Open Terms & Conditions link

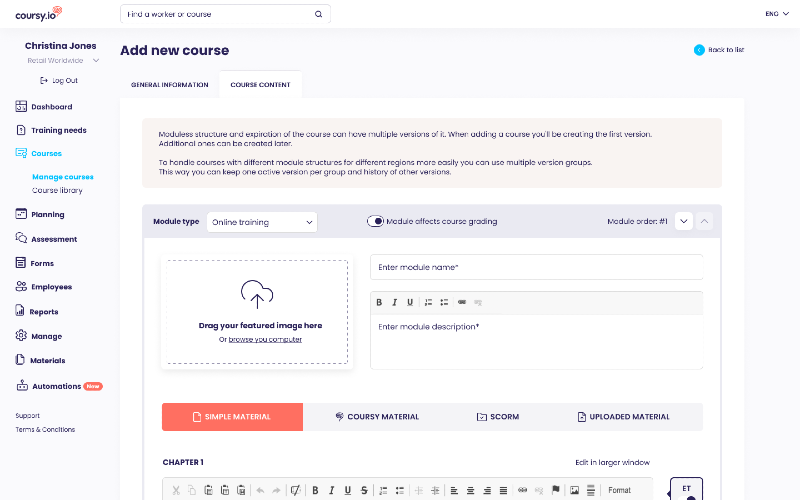[45, 430]
